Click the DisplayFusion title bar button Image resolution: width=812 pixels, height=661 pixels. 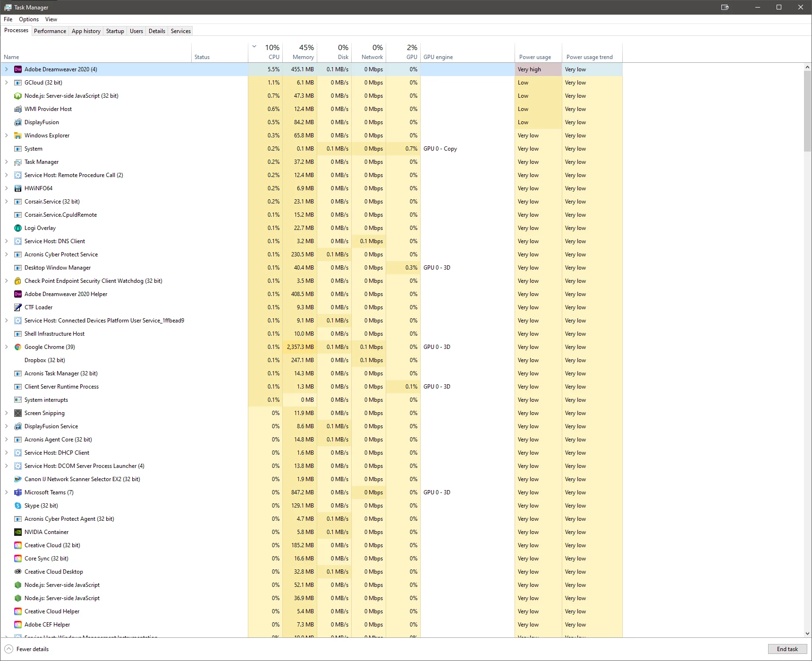[x=725, y=7]
